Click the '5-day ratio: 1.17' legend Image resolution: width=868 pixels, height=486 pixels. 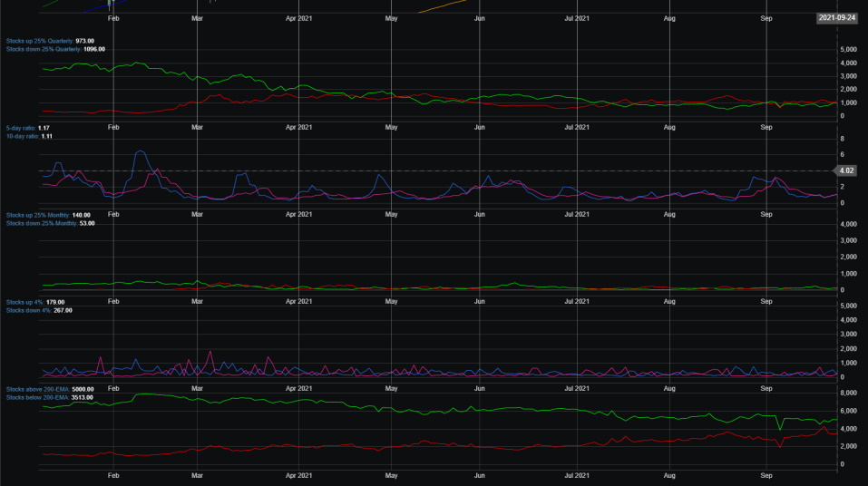point(28,128)
